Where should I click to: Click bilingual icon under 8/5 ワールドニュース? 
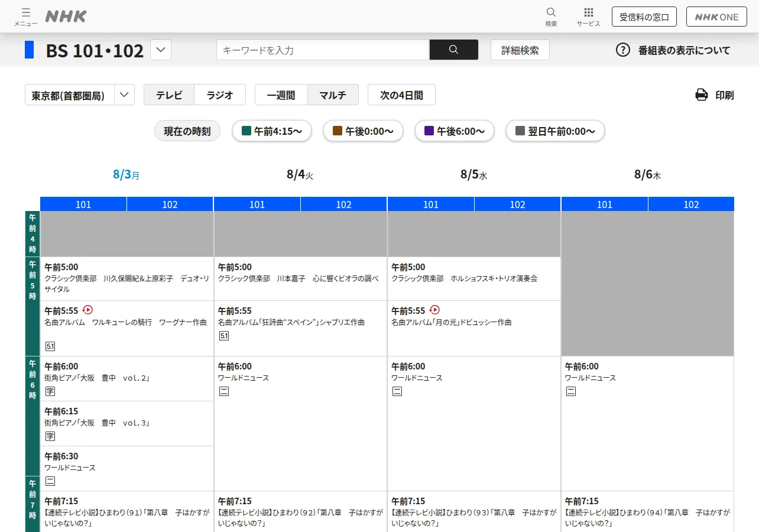point(397,391)
